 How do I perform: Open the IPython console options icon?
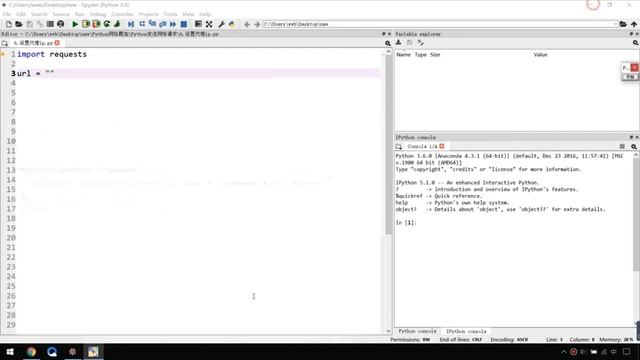634,147
